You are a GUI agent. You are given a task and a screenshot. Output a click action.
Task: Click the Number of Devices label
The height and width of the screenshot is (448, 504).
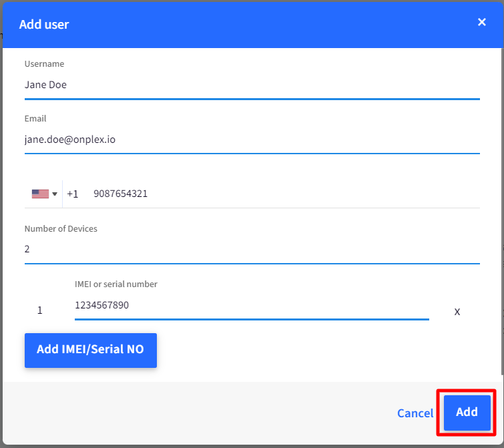point(61,229)
